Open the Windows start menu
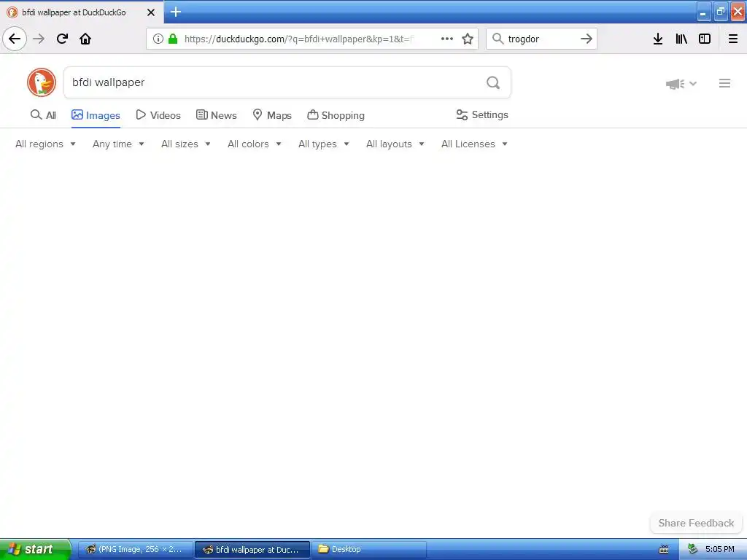 click(x=35, y=549)
